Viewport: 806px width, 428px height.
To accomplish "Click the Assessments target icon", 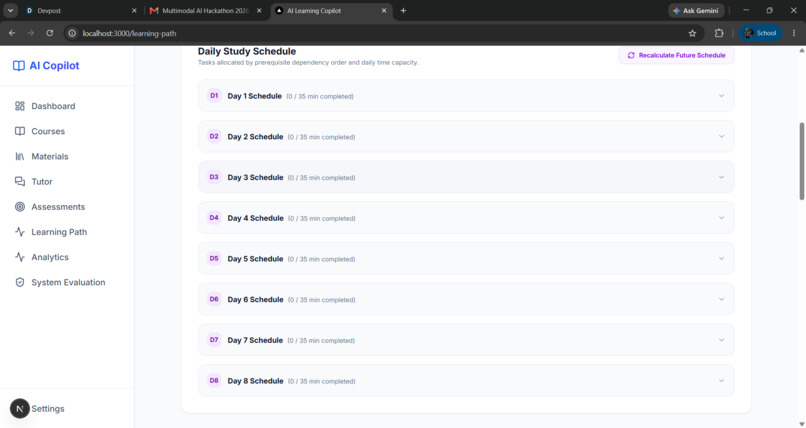I will (x=20, y=207).
